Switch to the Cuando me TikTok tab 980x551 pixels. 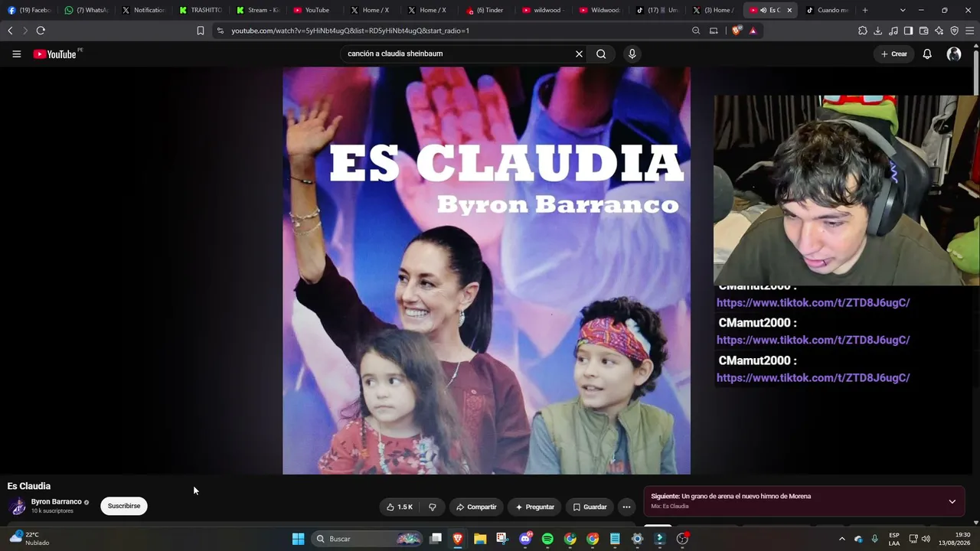(x=827, y=10)
